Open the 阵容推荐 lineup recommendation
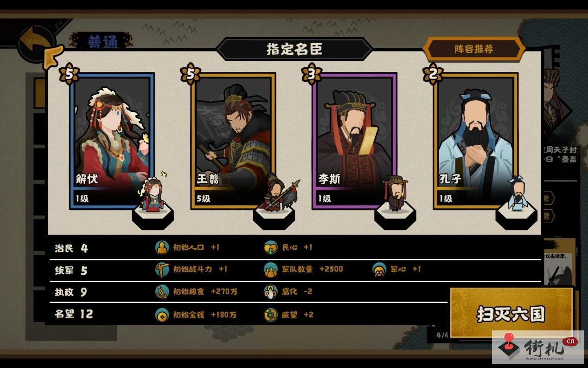This screenshot has width=588, height=368. pyautogui.click(x=474, y=49)
